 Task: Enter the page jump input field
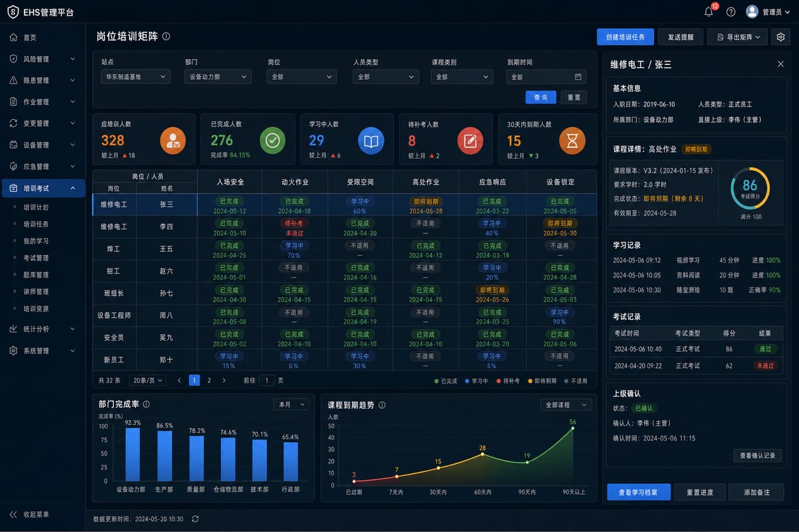(267, 380)
